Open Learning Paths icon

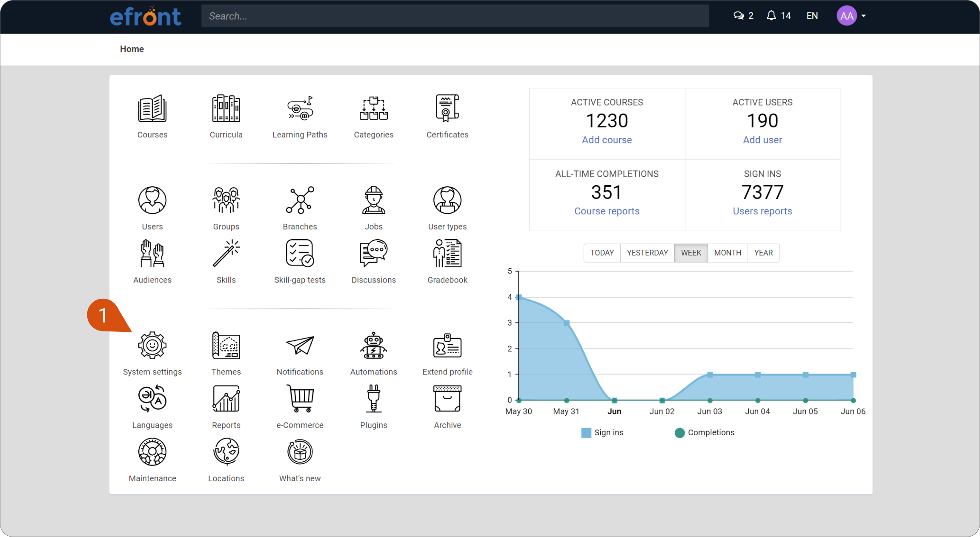point(300,109)
